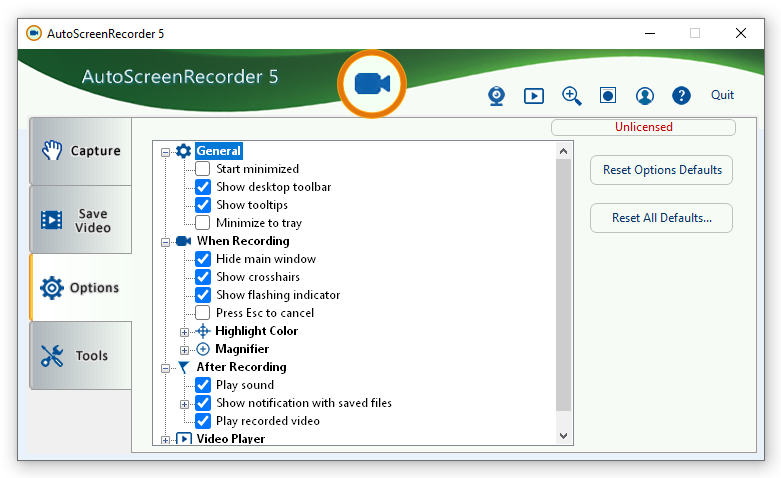Enable Start minimized checkbox

tap(203, 169)
